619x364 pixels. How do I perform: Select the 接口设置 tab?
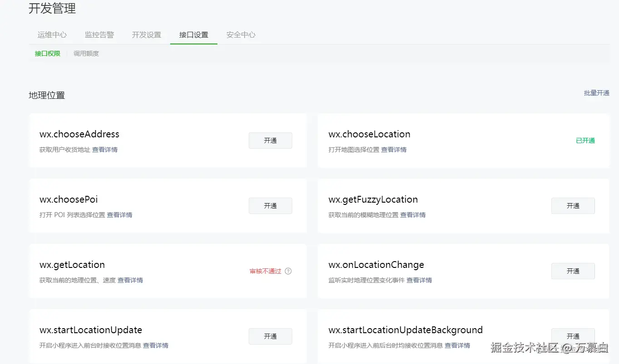[194, 35]
